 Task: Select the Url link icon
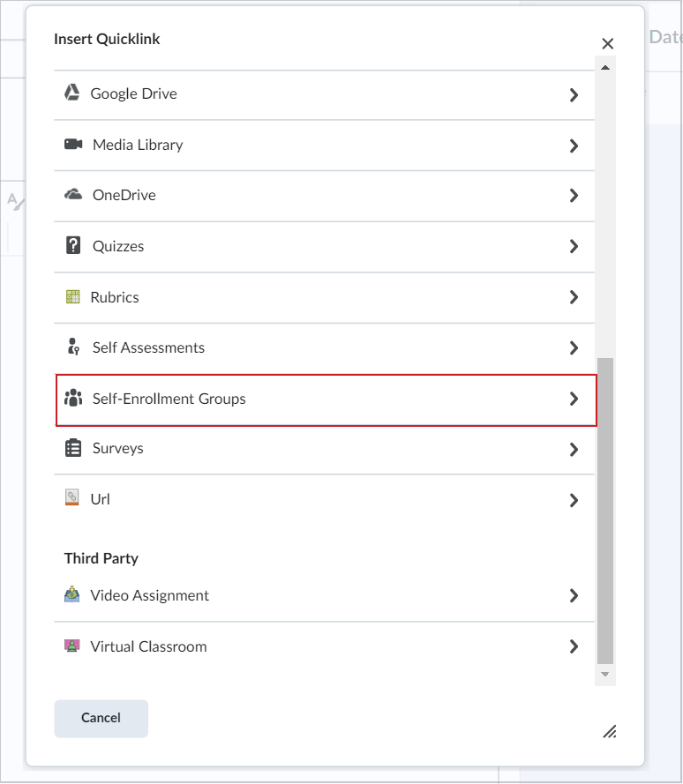click(x=72, y=498)
